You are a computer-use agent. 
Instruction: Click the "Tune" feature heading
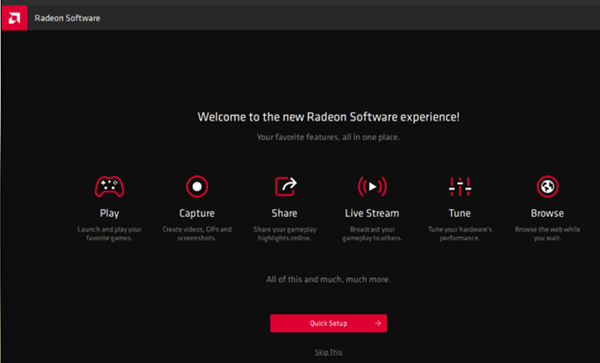460,213
